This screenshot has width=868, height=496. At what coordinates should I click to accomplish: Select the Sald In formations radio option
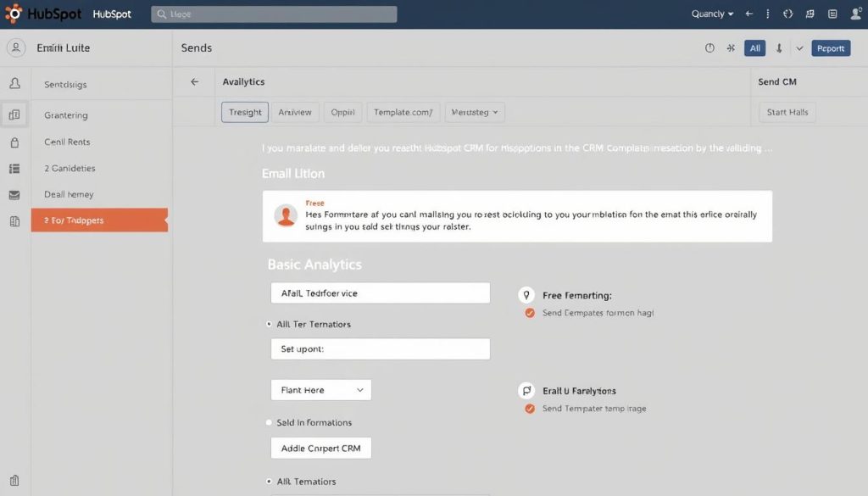(269, 422)
